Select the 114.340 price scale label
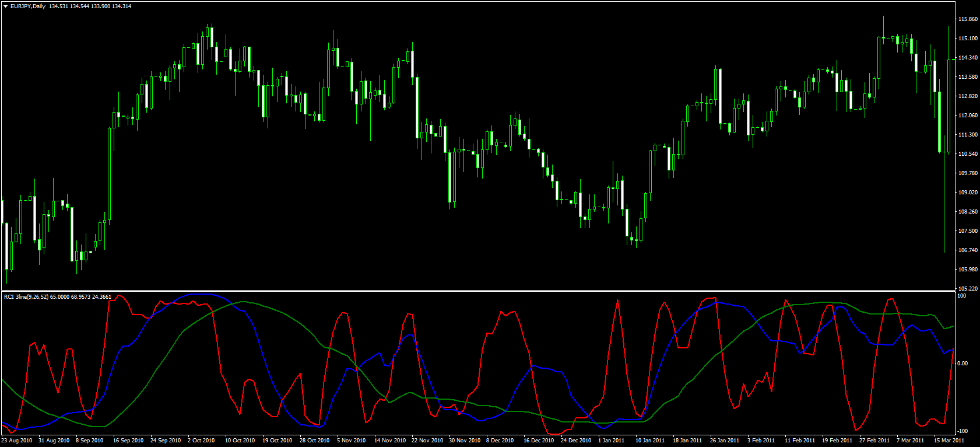Viewport: 980px width, 447px height. pos(967,58)
